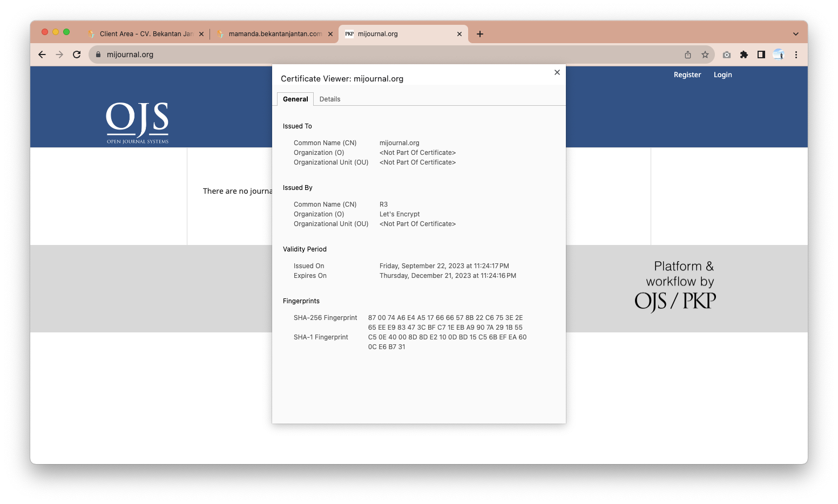Click the Register link
The width and height of the screenshot is (838, 504).
tap(687, 75)
